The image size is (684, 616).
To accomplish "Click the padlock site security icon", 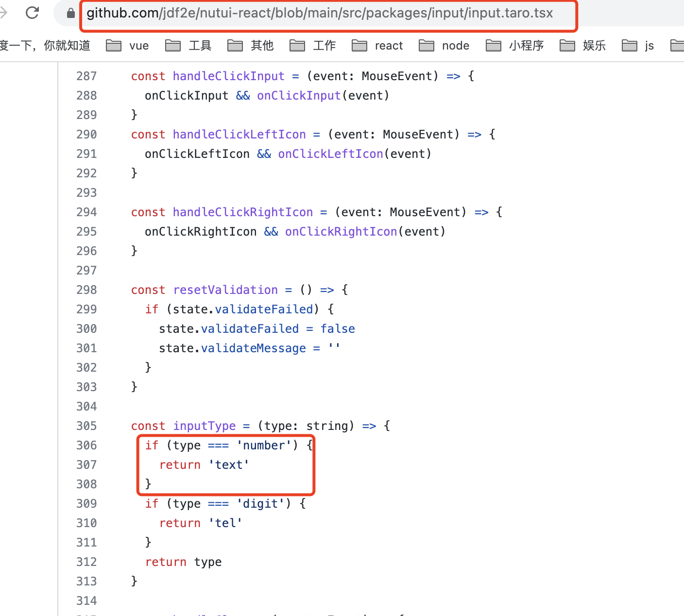I will 70,13.
